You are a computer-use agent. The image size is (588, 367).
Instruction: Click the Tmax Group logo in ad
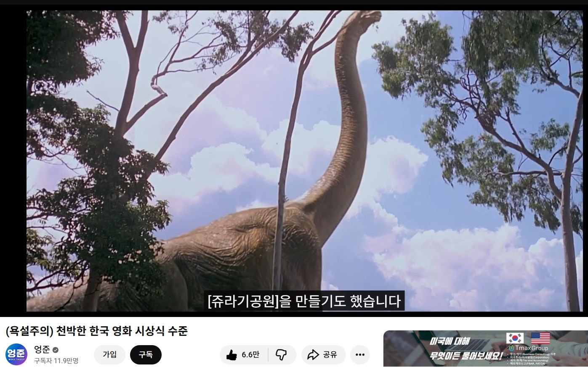528,348
